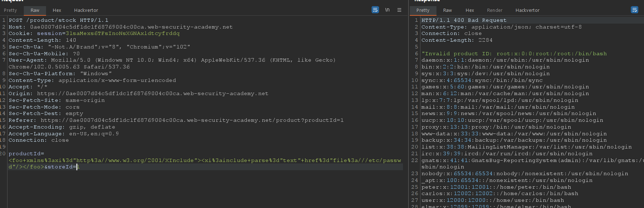Place cursor after 'storeId=' in request body
This screenshot has width=644, height=208.
click(x=76, y=167)
